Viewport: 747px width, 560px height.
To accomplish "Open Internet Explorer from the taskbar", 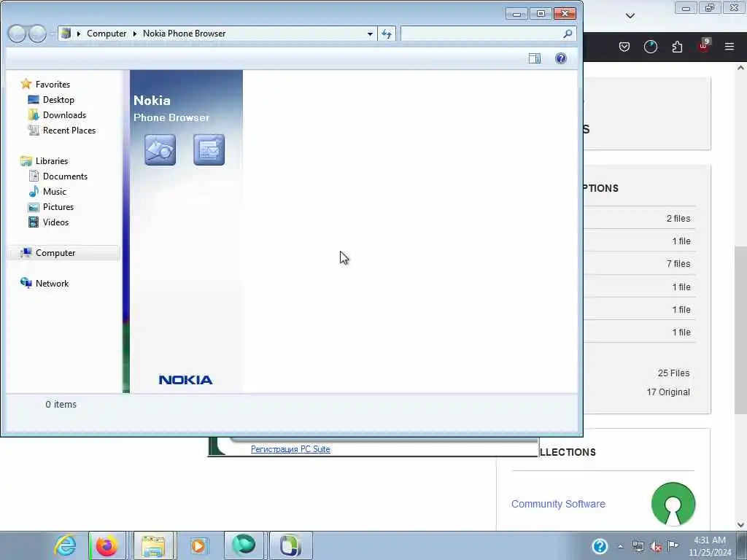I will point(65,545).
